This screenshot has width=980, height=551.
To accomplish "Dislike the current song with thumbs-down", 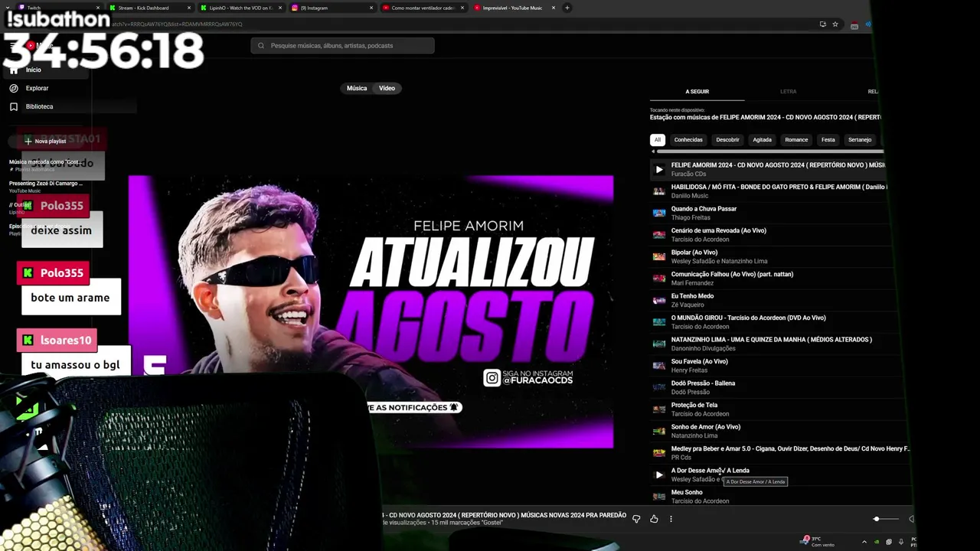I will coord(636,519).
